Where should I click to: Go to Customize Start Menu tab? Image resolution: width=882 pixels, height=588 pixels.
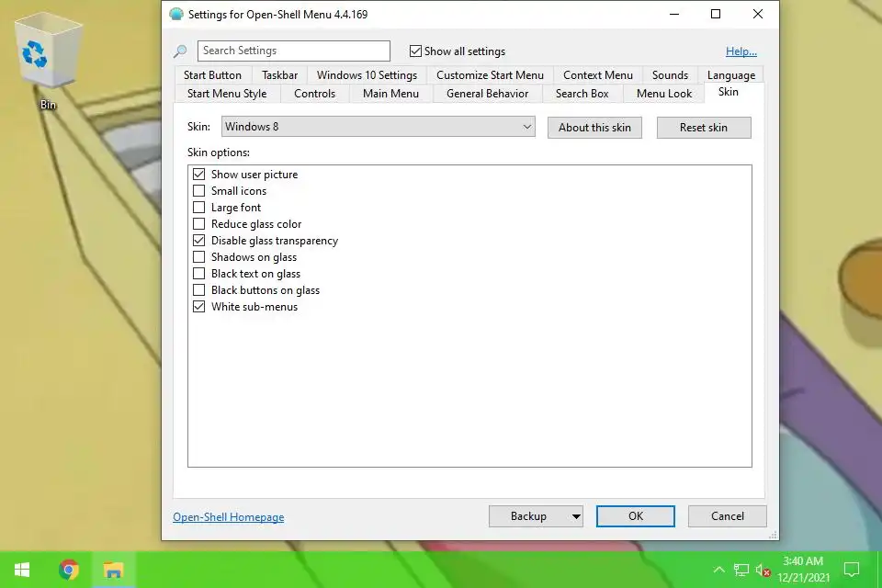coord(490,74)
